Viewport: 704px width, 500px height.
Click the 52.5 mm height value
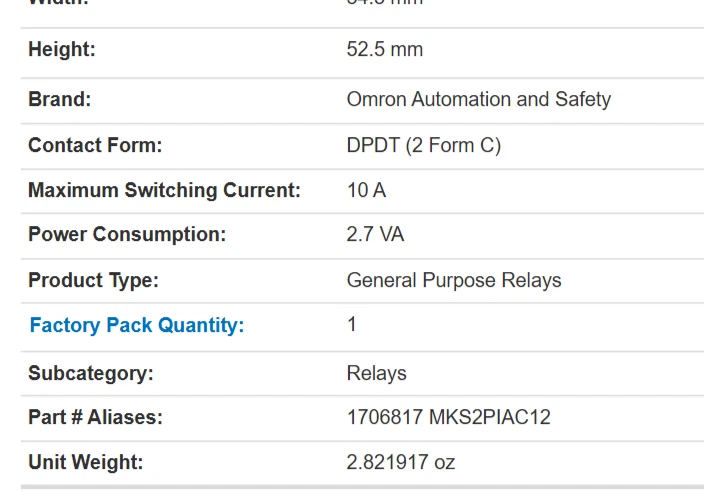tap(385, 49)
